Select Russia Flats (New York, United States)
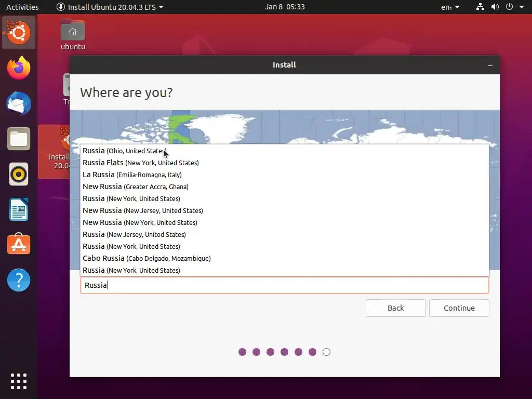 (285, 163)
